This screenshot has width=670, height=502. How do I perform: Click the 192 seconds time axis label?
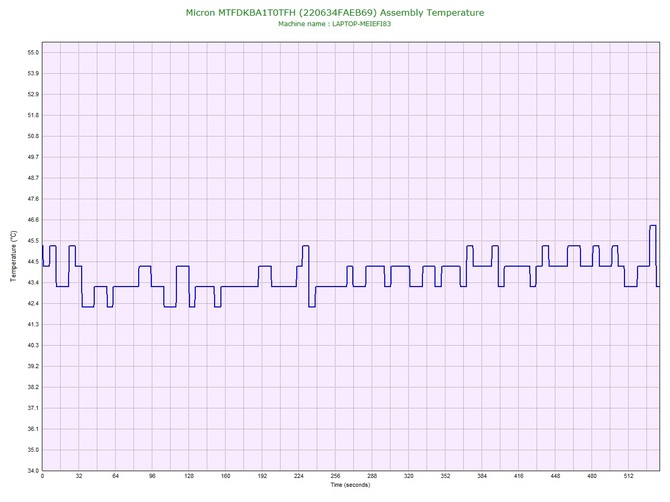(x=262, y=476)
